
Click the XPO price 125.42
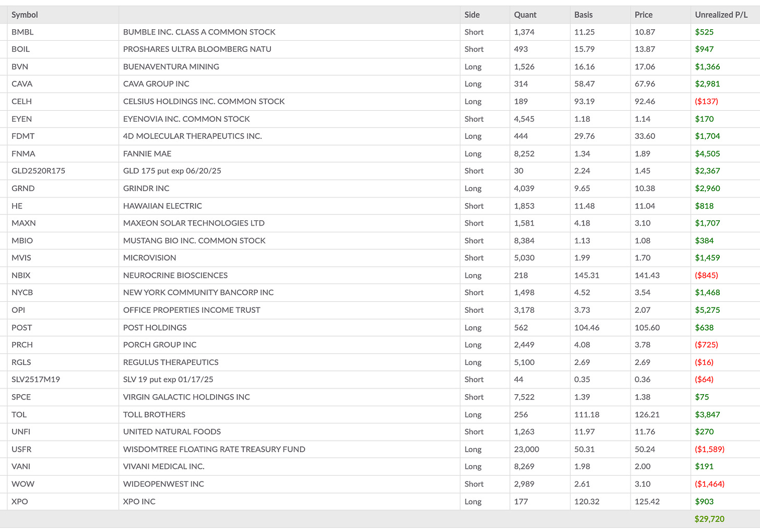pos(647,501)
